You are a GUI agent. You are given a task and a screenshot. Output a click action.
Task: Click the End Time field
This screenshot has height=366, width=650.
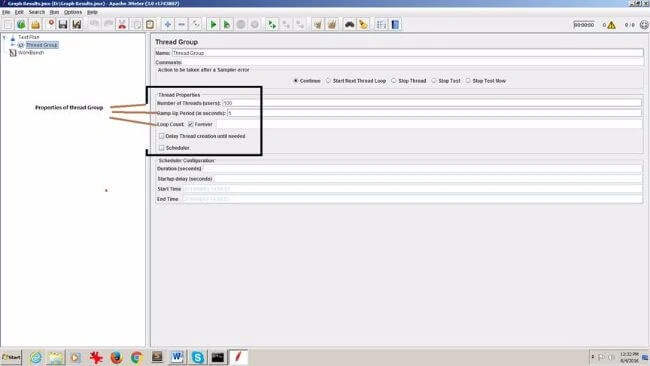(x=412, y=199)
